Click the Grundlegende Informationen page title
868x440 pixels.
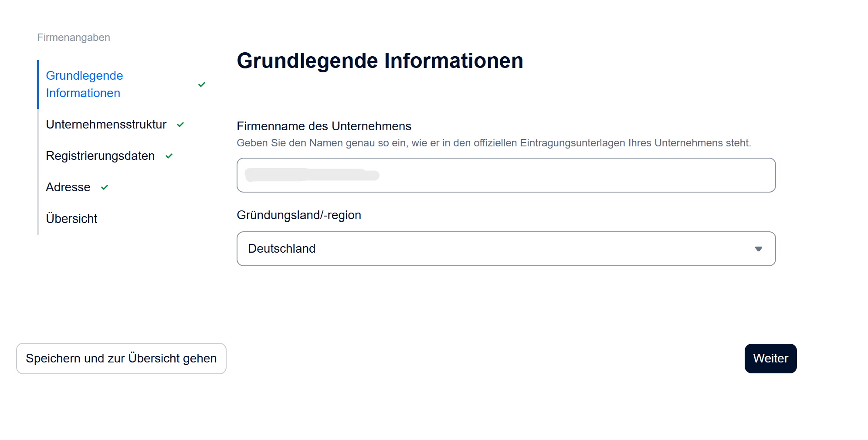point(380,61)
